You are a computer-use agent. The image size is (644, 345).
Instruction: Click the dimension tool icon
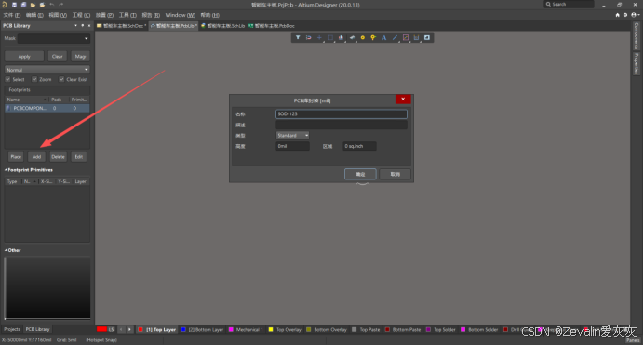pos(417,38)
